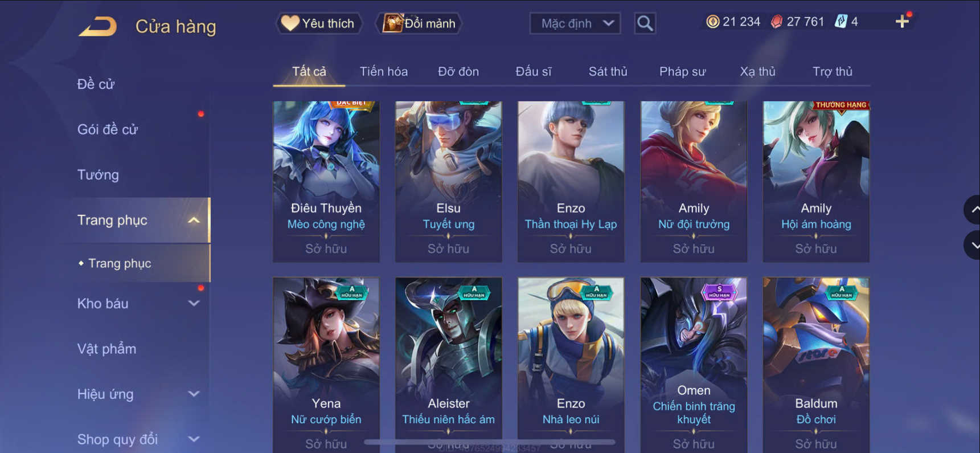Image resolution: width=980 pixels, height=453 pixels.
Task: Click the horizontal scrollbar at the bottom
Action: point(490,442)
